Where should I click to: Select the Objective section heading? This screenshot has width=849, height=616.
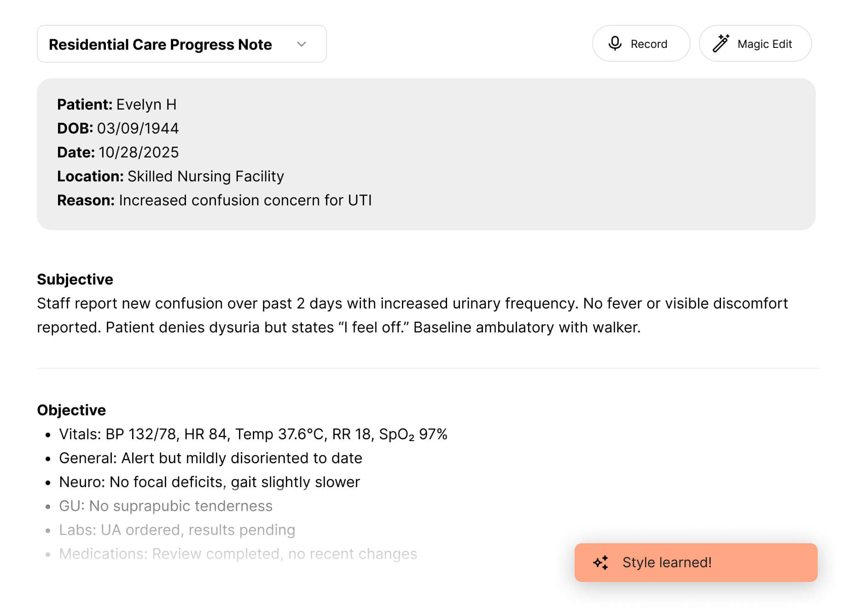point(71,410)
